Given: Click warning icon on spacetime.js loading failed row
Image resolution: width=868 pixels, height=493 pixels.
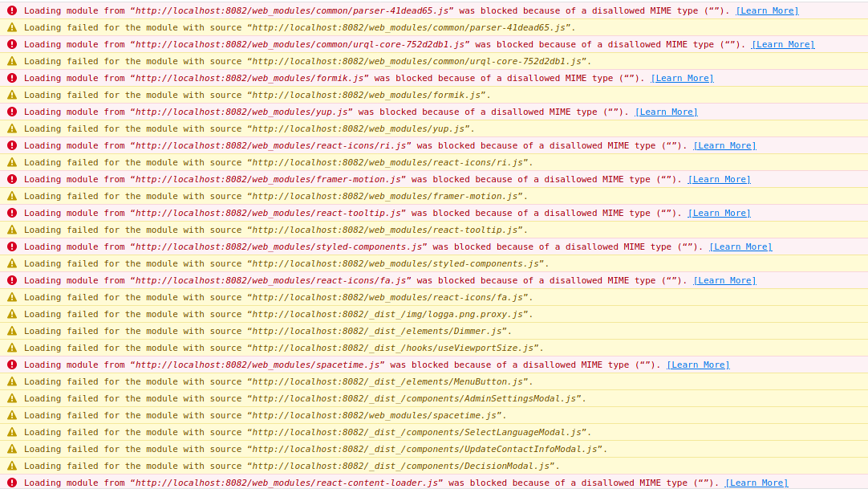Looking at the screenshot, I should tap(12, 415).
